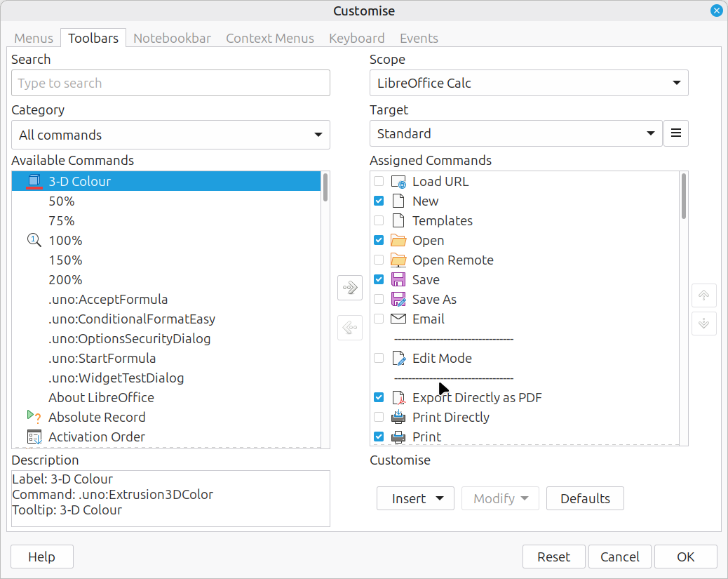Click the Defaults button

click(x=585, y=498)
